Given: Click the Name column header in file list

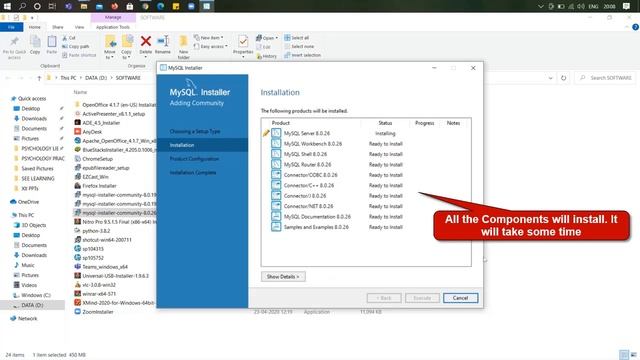Looking at the screenshot, I should (80, 92).
